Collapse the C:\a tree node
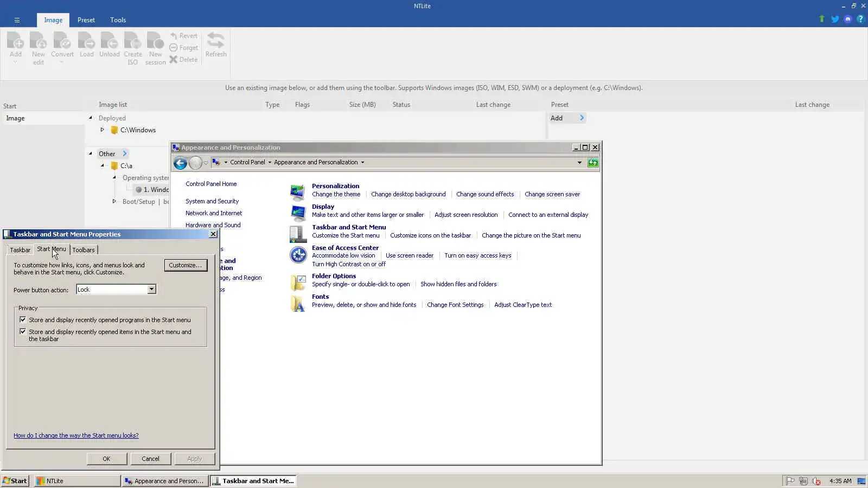The width and height of the screenshot is (868, 488). (x=102, y=166)
